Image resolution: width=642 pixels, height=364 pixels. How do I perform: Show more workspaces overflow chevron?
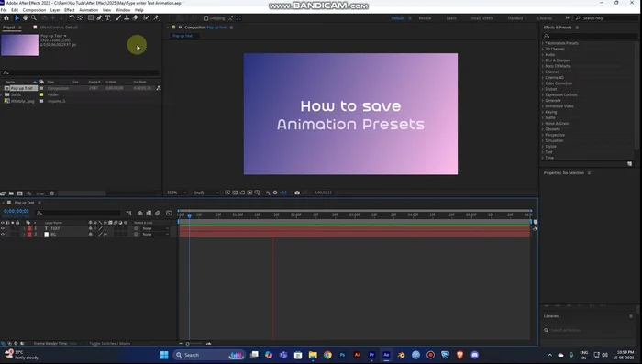567,18
